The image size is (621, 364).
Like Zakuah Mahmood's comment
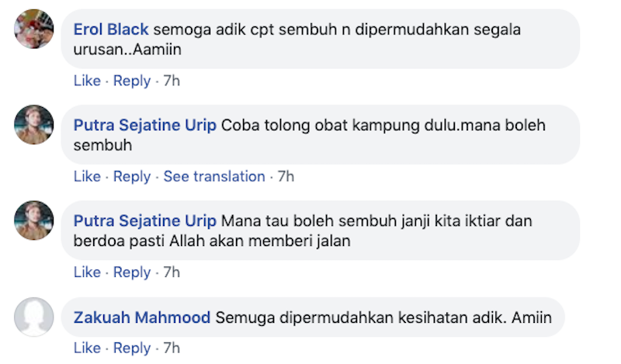87,348
